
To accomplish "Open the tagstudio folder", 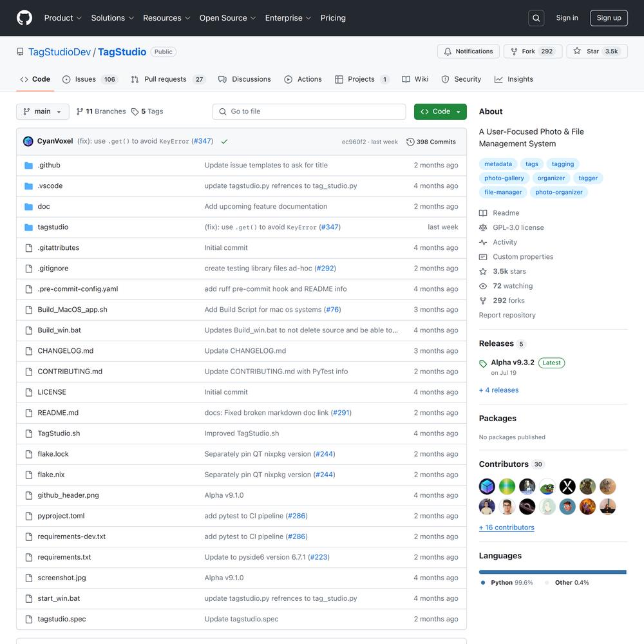I will pyautogui.click(x=53, y=227).
